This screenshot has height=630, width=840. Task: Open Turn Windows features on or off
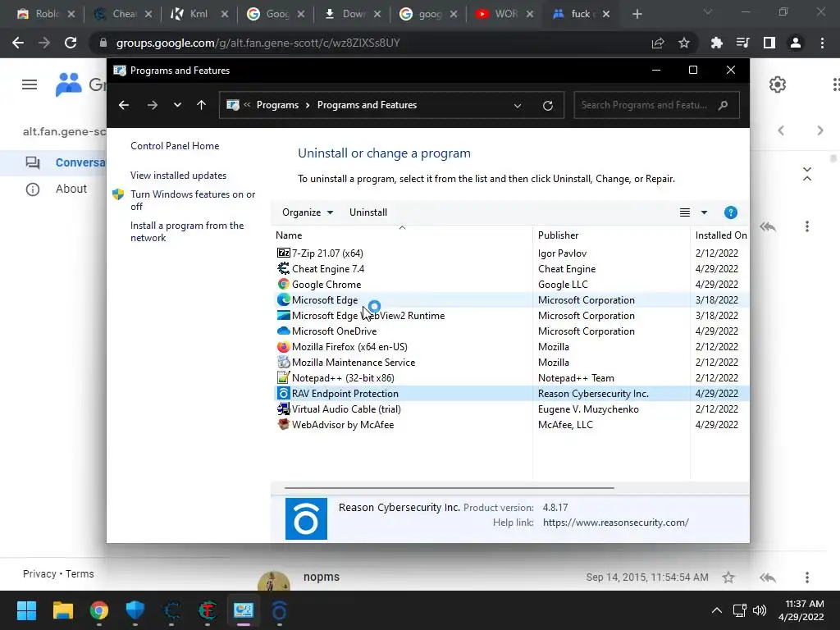coord(193,200)
